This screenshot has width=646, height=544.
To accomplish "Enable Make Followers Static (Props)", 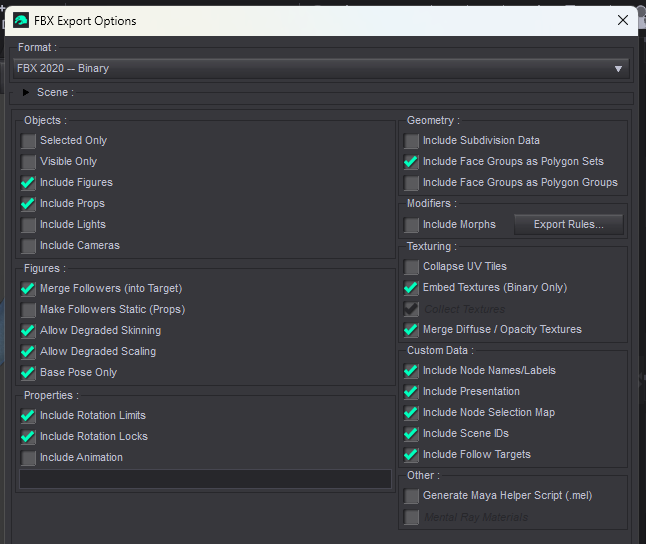I will coord(28,310).
